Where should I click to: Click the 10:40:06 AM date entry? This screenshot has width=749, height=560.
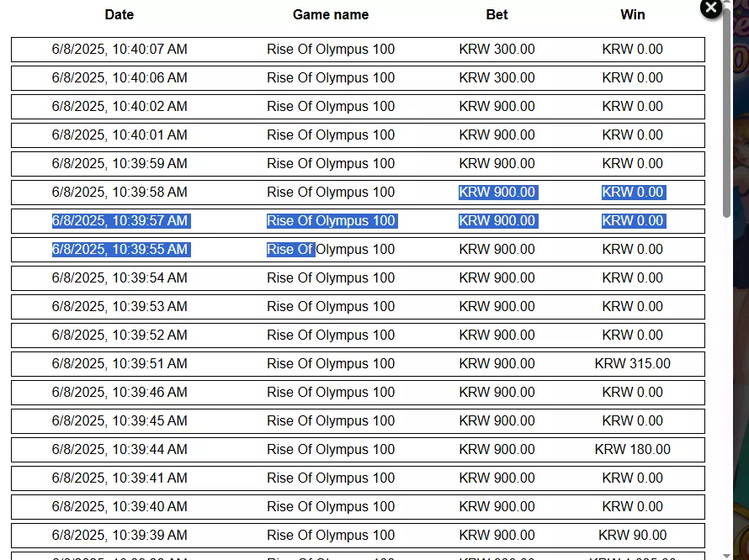click(x=120, y=78)
